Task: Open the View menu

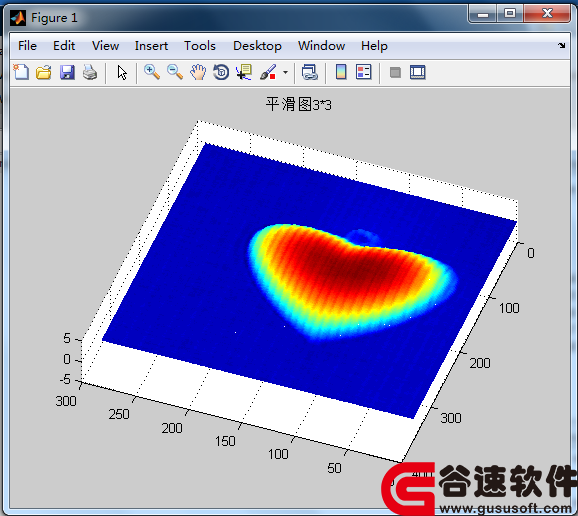Action: pyautogui.click(x=105, y=46)
